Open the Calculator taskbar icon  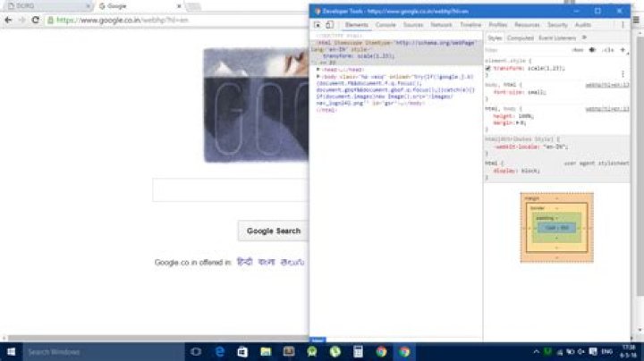358,352
